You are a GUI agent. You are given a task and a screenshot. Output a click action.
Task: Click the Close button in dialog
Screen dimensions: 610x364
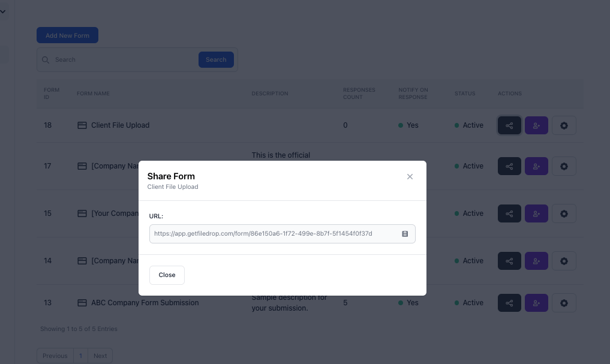click(167, 275)
